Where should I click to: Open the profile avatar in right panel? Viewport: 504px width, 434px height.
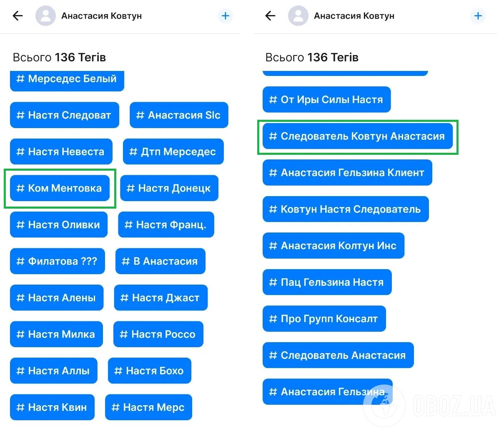[x=298, y=16]
